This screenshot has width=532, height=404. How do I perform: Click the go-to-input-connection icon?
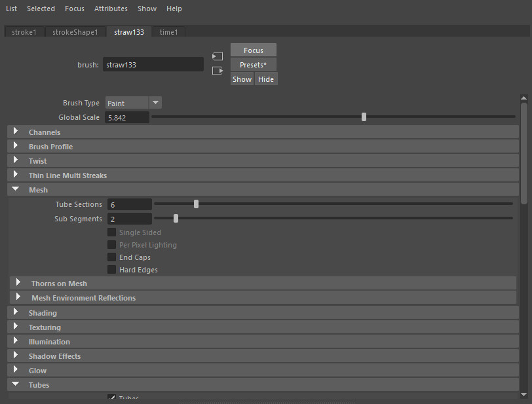[x=217, y=56]
